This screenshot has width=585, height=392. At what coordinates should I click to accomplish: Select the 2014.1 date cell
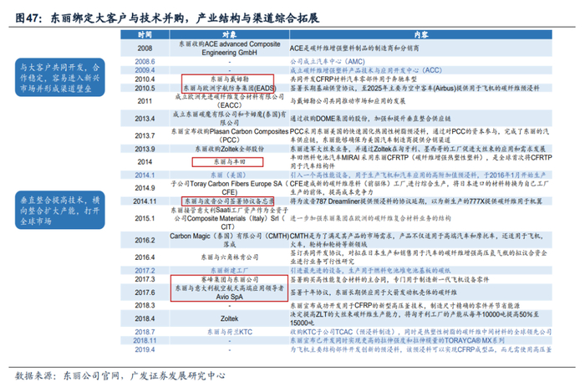click(145, 175)
